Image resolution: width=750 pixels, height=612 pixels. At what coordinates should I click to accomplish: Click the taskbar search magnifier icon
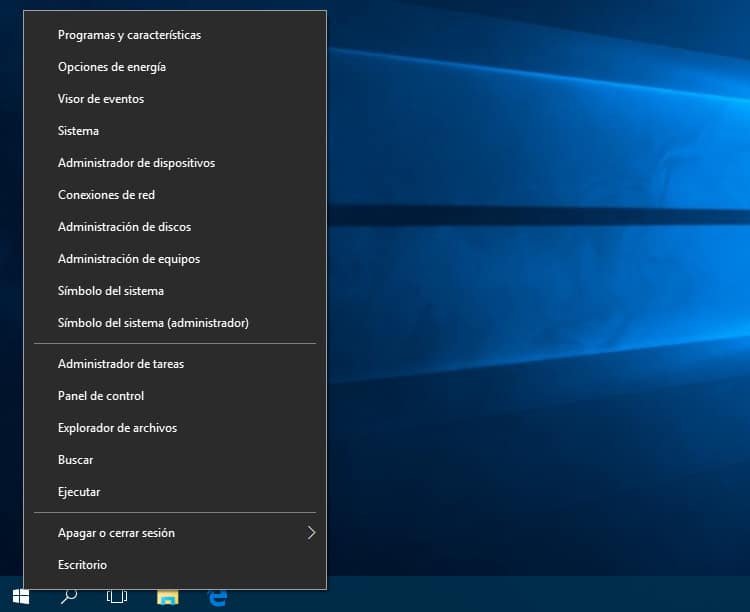[x=69, y=597]
